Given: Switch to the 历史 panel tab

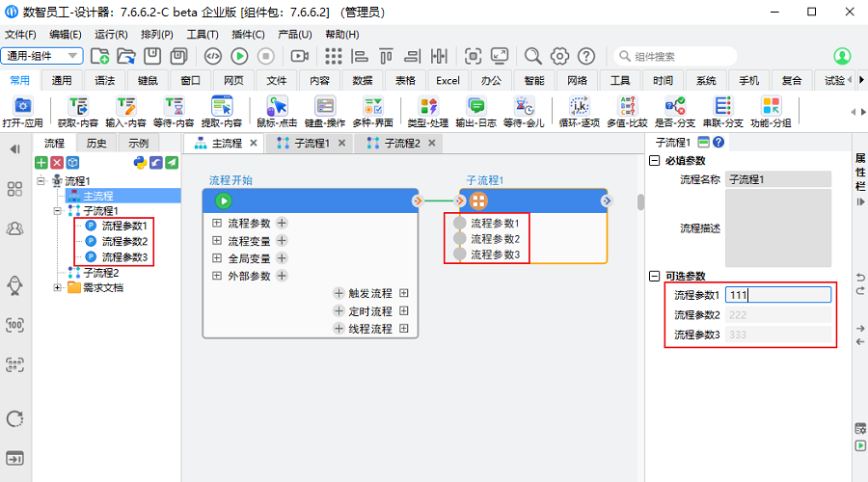Looking at the screenshot, I should click(96, 144).
